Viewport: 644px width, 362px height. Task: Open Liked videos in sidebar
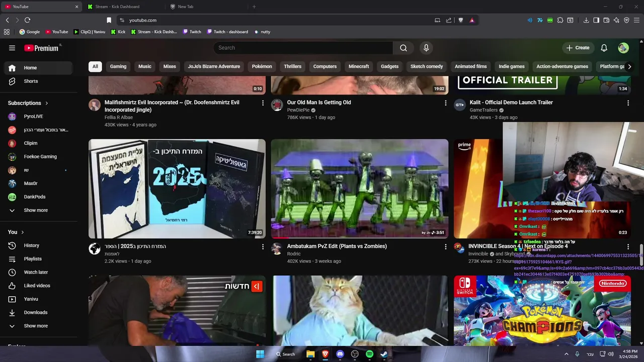pos(39,286)
